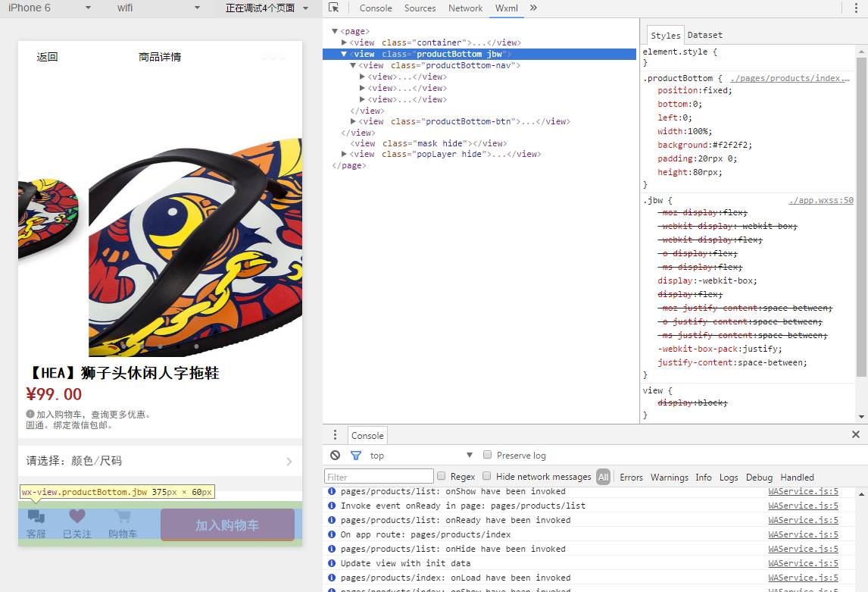Select the Wxml tab
The width and height of the screenshot is (868, 592).
pos(507,8)
